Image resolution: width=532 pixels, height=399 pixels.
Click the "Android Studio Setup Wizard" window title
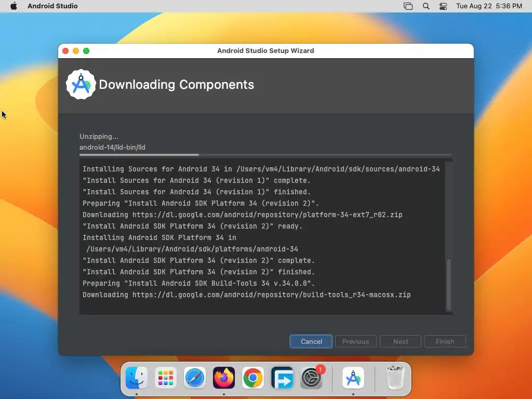point(265,50)
